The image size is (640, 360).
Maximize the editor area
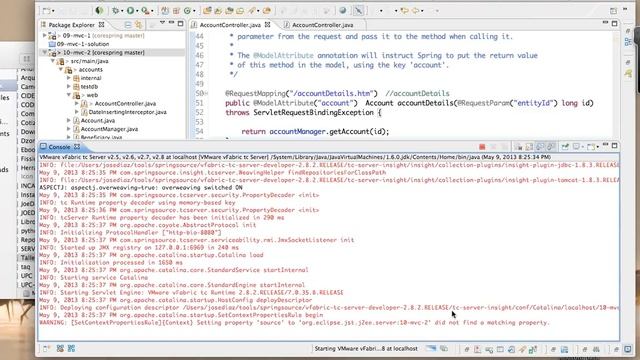tap(614, 24)
